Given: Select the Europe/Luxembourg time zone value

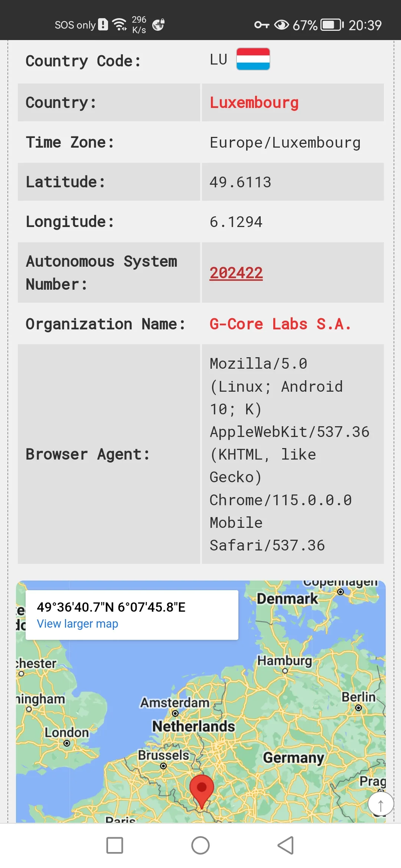Looking at the screenshot, I should coord(285,143).
